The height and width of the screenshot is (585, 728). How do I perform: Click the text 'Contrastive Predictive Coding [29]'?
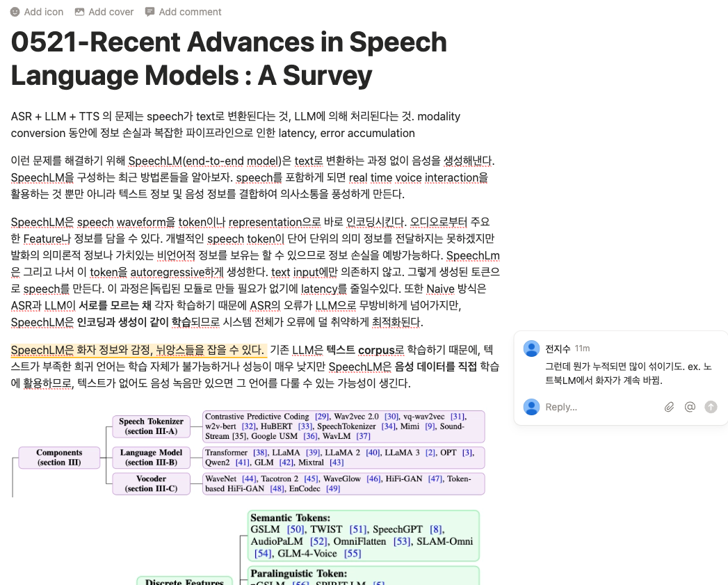pos(268,417)
